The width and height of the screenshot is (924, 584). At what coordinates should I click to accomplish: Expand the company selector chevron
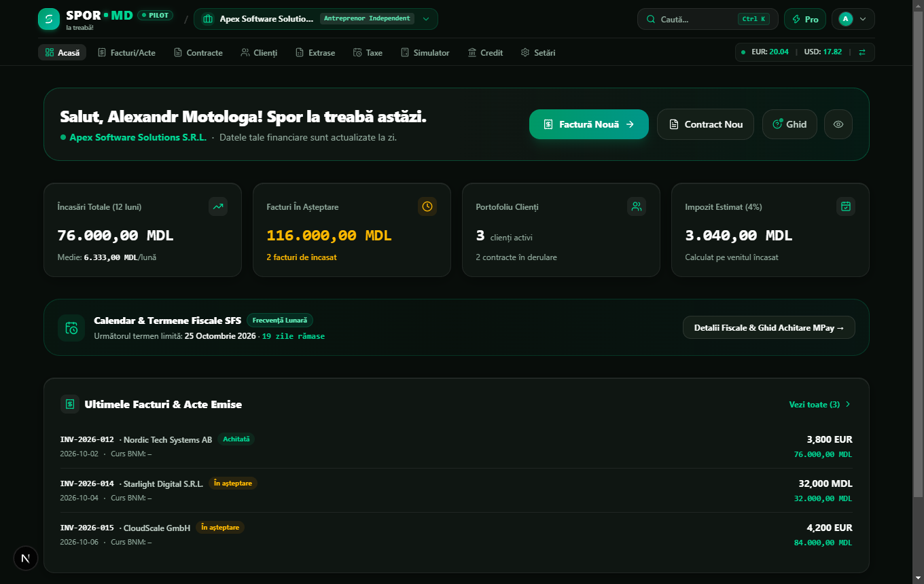tap(426, 19)
